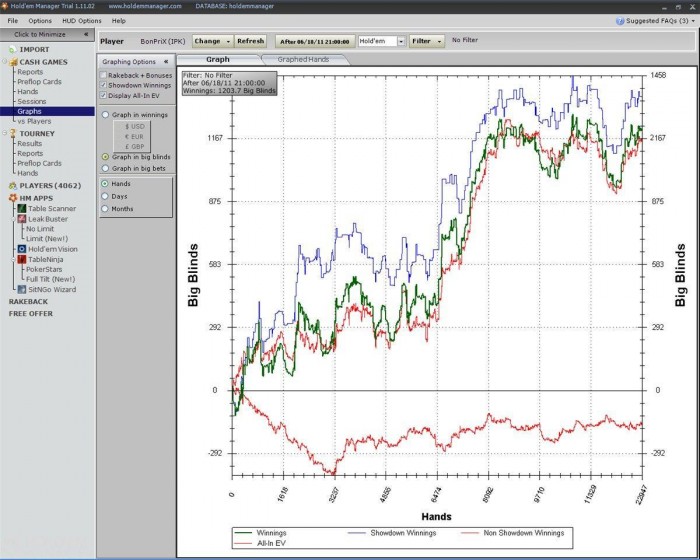The image size is (700, 560).
Task: Click the Players group icon
Action: pos(12,186)
